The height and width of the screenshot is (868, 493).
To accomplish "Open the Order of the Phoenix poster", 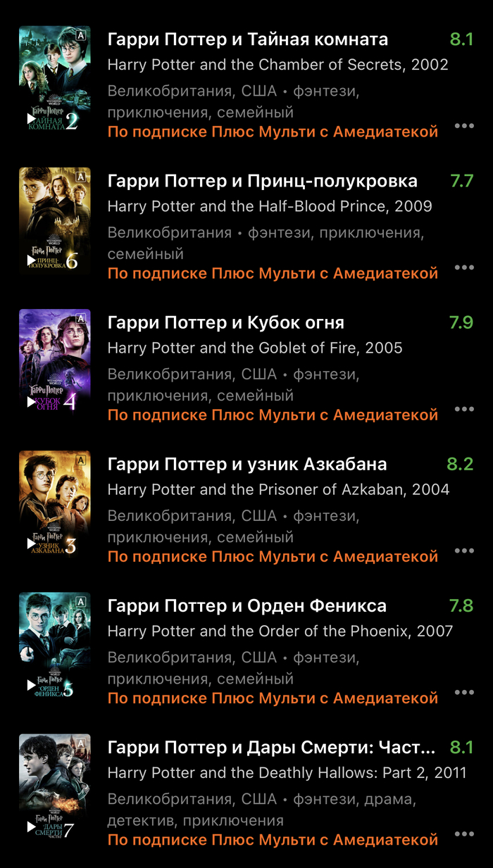I will click(x=55, y=646).
